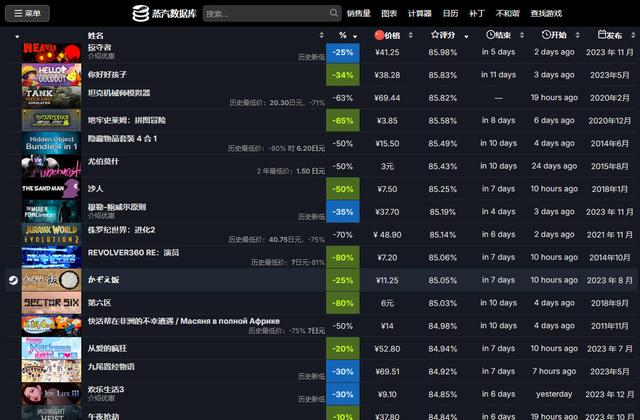Open 掠夺者 game link
Screen dimensions: 640x420
[x=99, y=48]
